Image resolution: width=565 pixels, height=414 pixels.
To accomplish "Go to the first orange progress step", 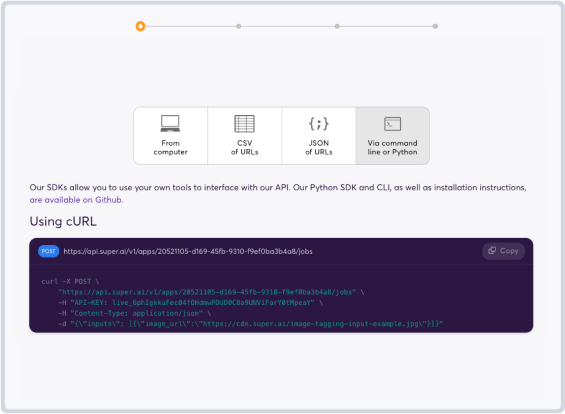I will click(x=140, y=26).
